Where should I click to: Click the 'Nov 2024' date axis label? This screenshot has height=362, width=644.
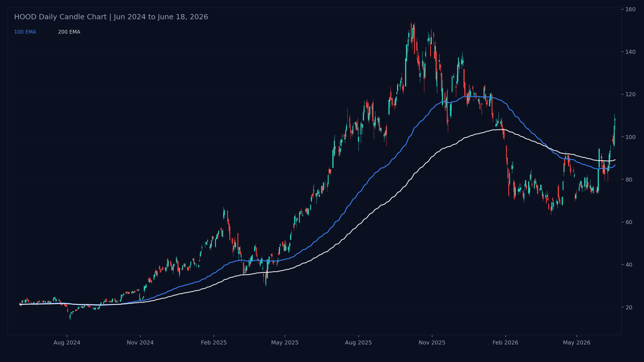(x=140, y=343)
